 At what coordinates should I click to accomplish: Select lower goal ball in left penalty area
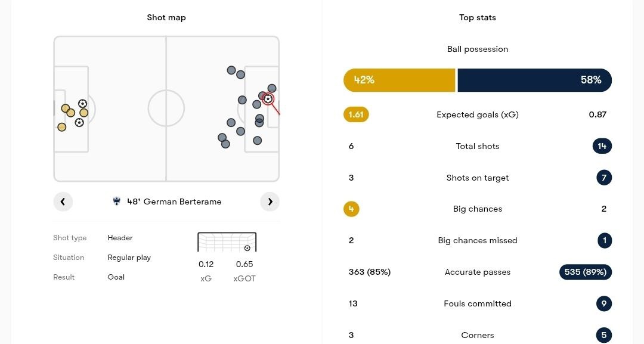pos(79,122)
